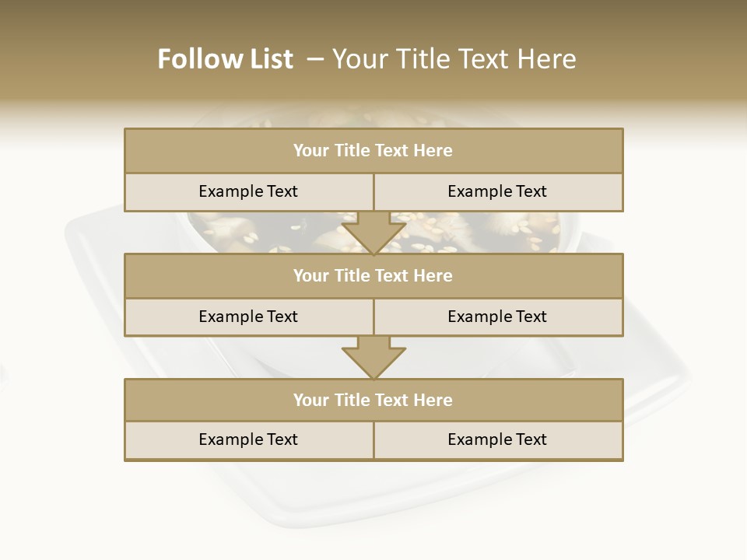
Task: Select right "Example Text" cell in middle block
Action: click(x=497, y=317)
